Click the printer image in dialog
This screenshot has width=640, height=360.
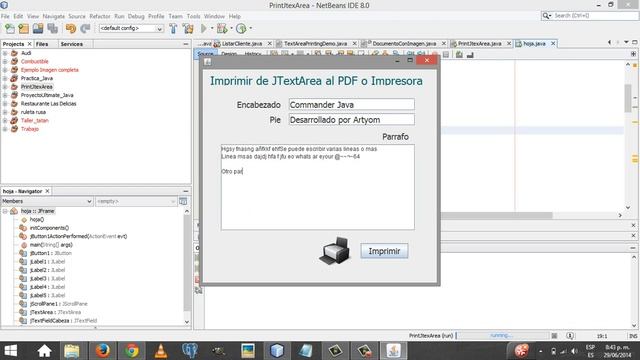335,251
